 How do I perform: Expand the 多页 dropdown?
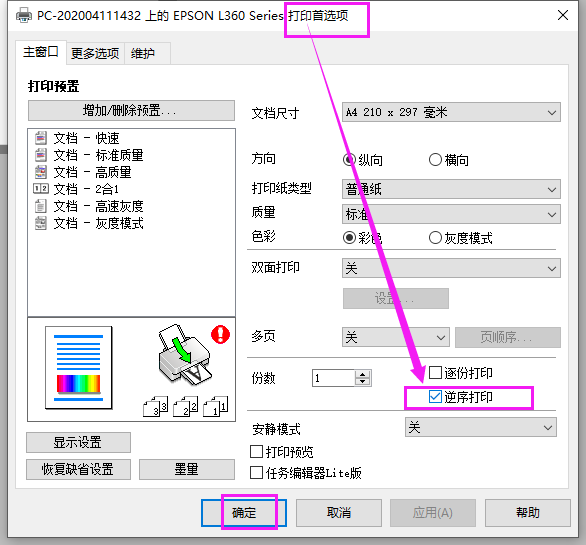pos(396,337)
